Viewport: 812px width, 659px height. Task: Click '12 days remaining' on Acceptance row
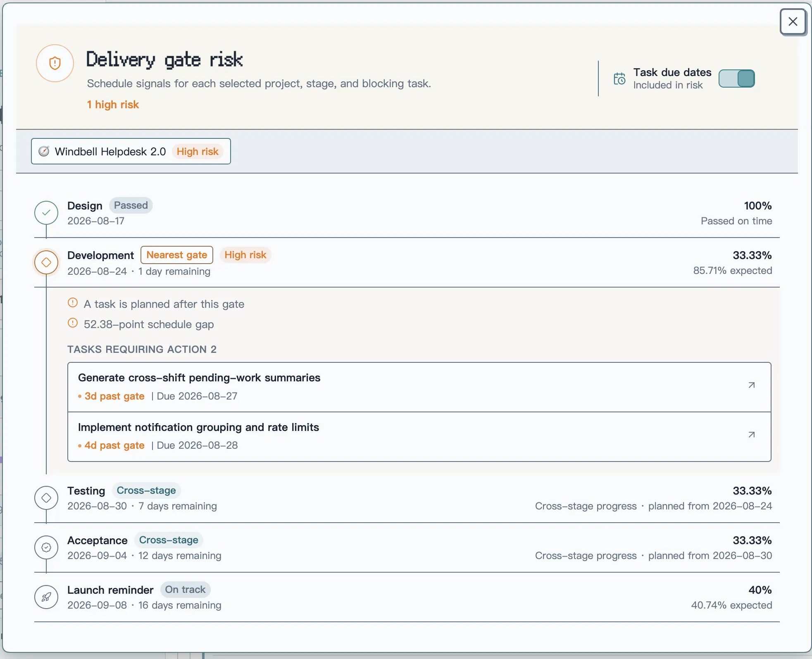[180, 556]
